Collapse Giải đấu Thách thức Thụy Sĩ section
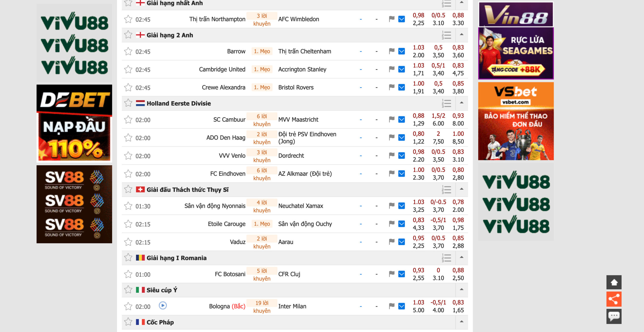644x332 pixels. coord(462,189)
